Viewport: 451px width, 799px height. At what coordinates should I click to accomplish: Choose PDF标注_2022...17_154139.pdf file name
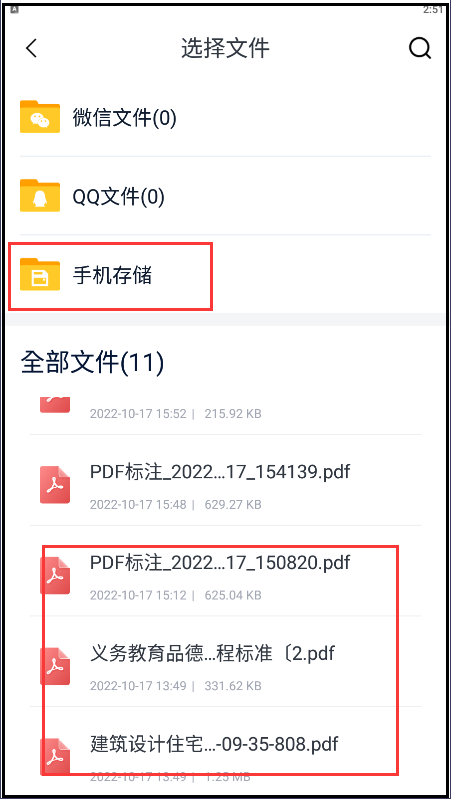coord(220,472)
